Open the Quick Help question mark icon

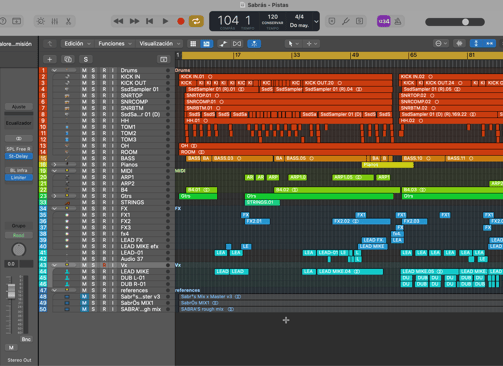(3, 21)
